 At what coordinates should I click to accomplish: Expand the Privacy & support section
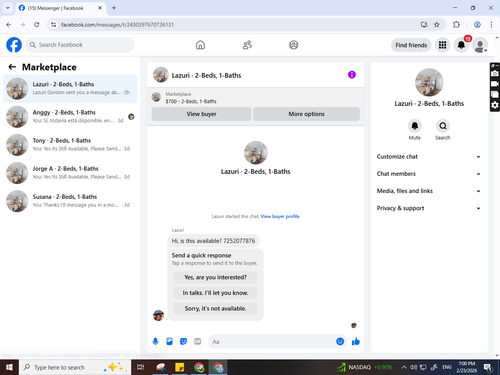tap(429, 208)
